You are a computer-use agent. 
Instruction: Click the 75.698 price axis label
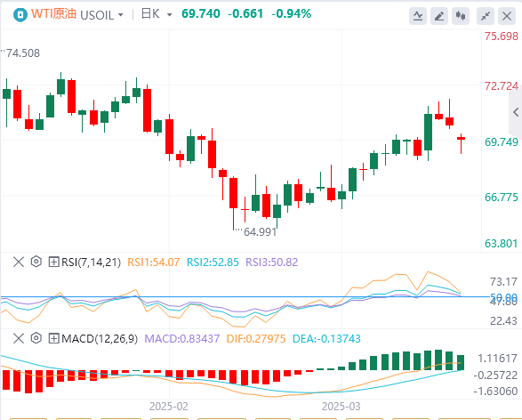click(502, 36)
